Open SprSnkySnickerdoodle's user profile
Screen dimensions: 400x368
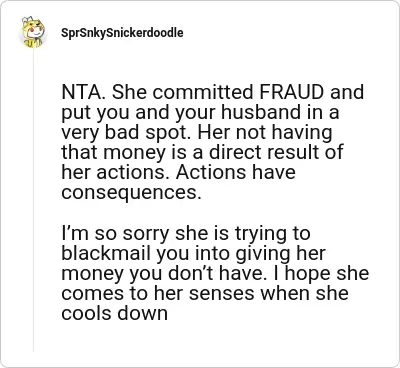click(x=122, y=33)
